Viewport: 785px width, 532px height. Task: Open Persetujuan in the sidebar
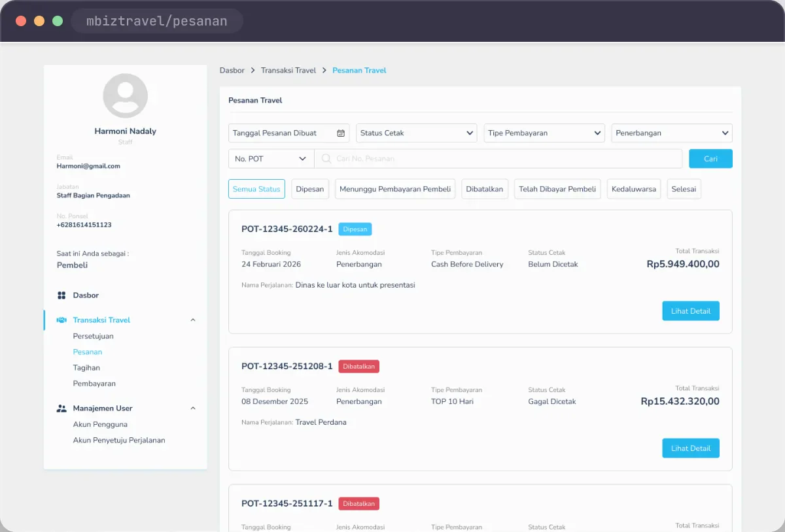[94, 337]
